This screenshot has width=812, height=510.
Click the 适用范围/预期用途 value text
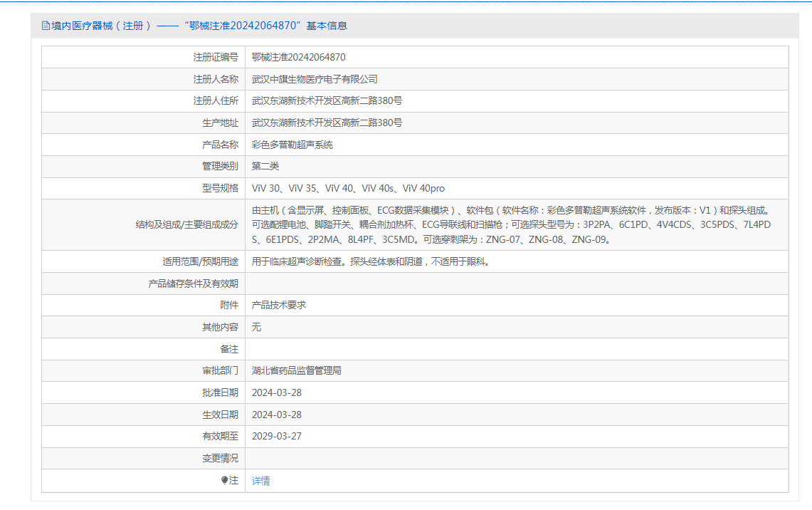click(x=371, y=261)
